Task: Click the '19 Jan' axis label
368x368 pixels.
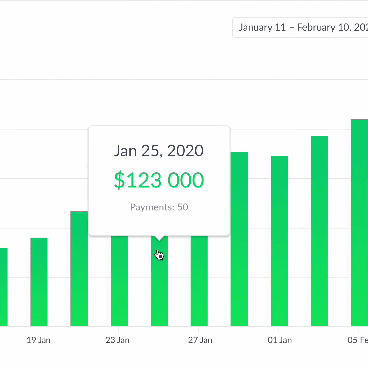Action: pos(39,340)
